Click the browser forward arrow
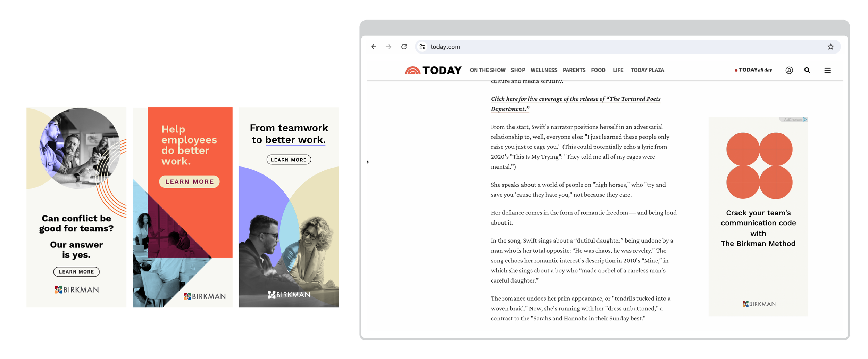The image size is (868, 359). tap(389, 47)
